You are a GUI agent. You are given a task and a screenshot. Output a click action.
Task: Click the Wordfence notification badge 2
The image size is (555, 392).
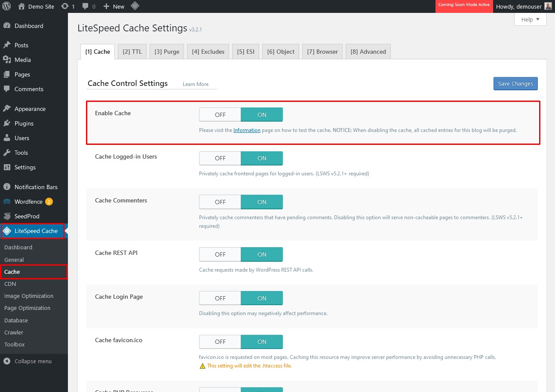click(x=49, y=202)
